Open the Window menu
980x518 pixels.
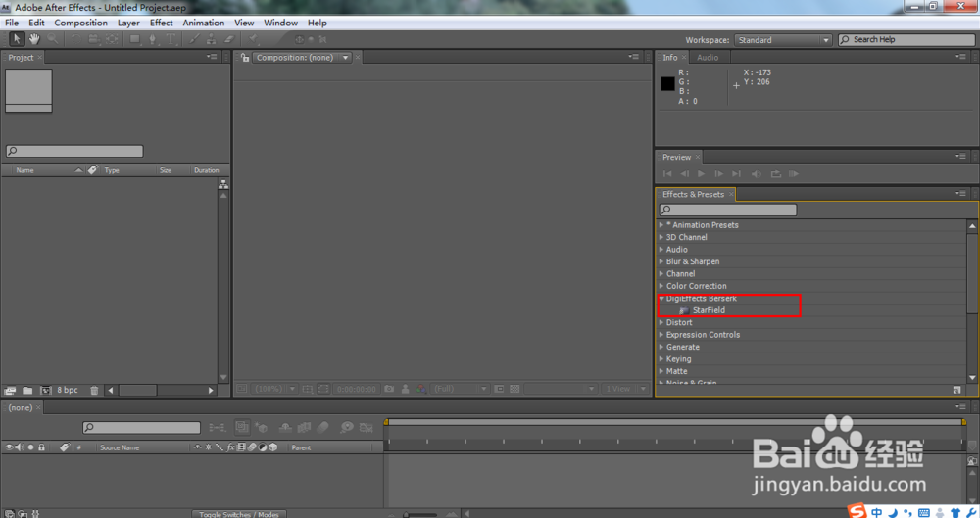pos(280,23)
